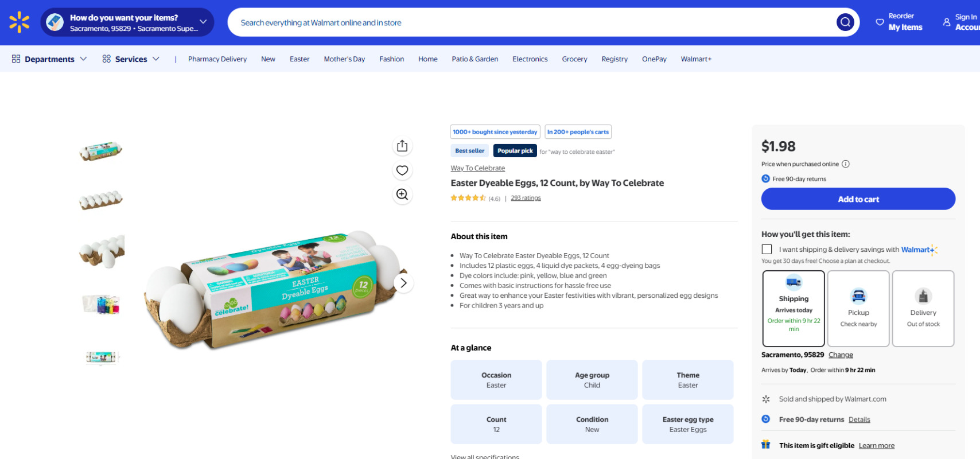Share this product using share icon
The width and height of the screenshot is (980, 459).
point(402,146)
